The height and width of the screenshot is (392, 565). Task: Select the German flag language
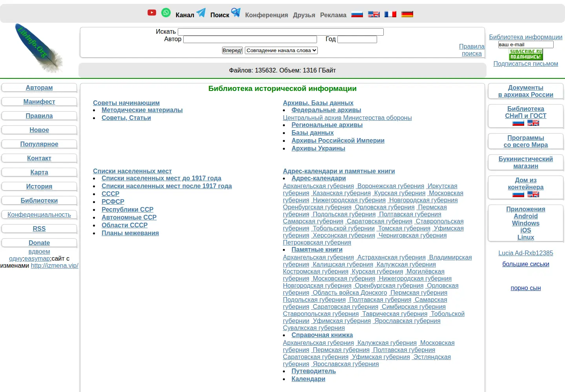407,15
